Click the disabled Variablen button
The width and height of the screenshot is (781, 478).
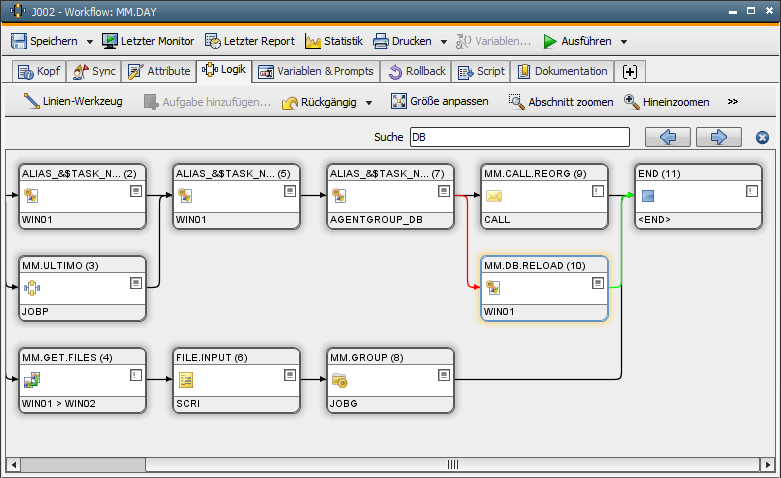[493, 41]
